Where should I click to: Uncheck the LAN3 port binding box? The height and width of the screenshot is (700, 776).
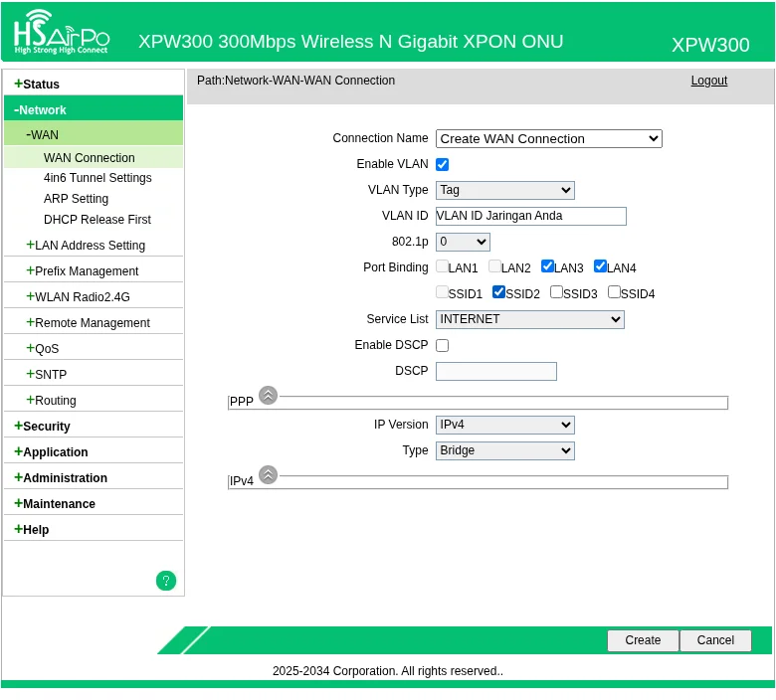click(547, 266)
